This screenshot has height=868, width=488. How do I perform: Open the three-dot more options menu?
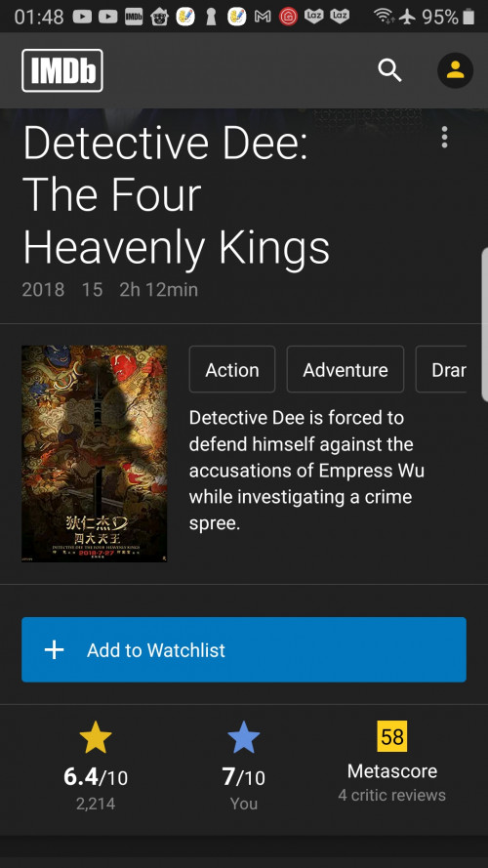coord(444,137)
